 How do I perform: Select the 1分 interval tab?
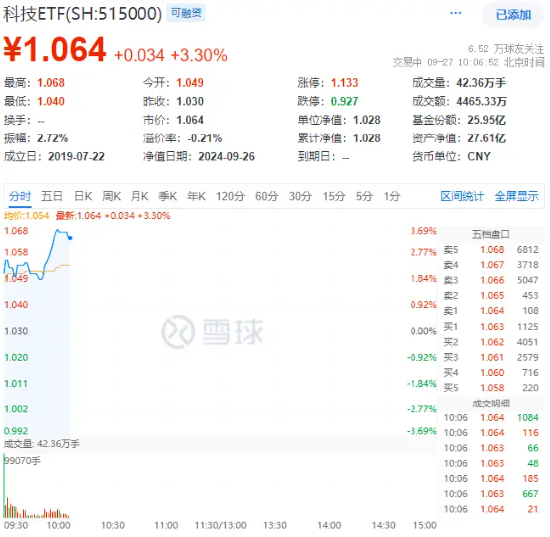coord(392,196)
